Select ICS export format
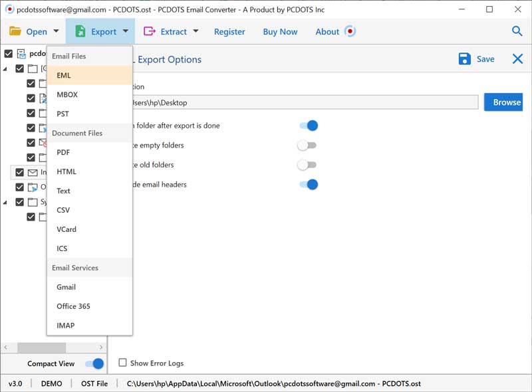532x392 pixels. [90, 248]
